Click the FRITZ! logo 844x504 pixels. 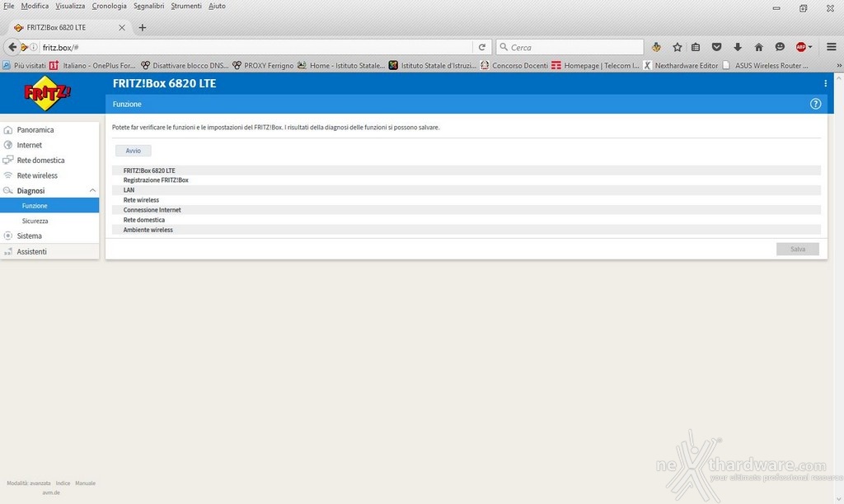point(47,93)
